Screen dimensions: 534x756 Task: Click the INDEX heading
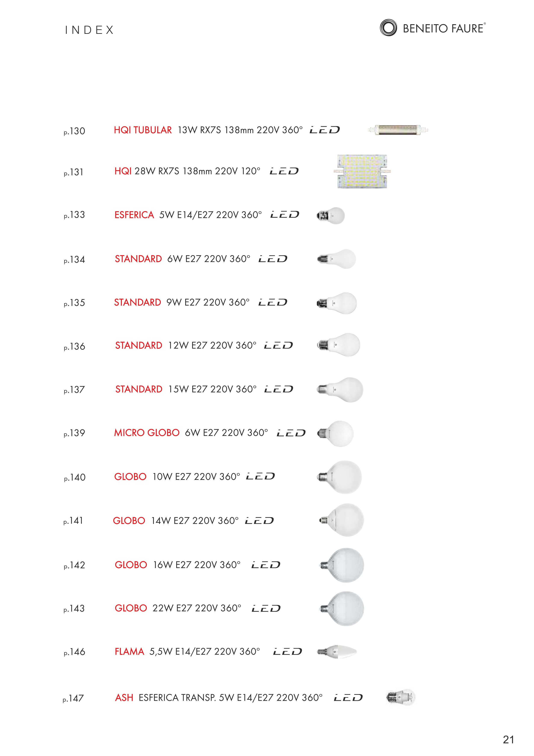click(x=89, y=30)
